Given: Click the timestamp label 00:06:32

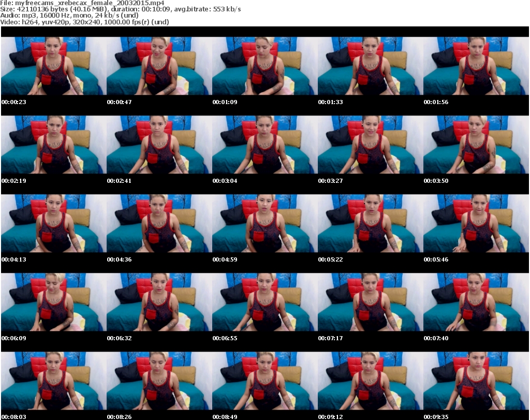Looking at the screenshot, I should pyautogui.click(x=120, y=338).
